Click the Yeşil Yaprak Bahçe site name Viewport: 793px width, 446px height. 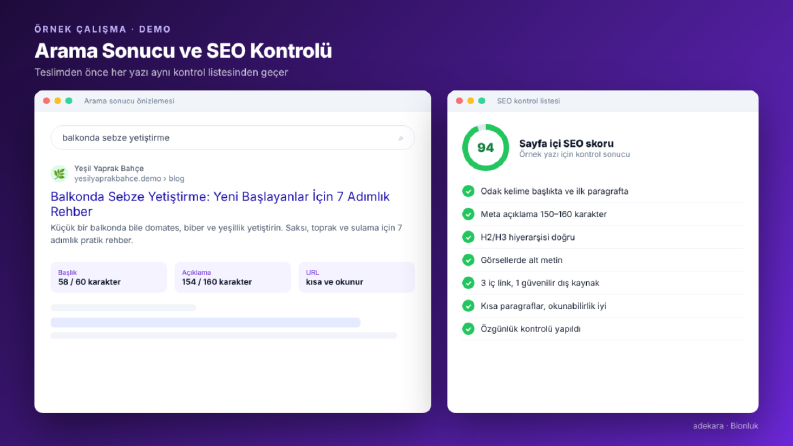coord(109,168)
